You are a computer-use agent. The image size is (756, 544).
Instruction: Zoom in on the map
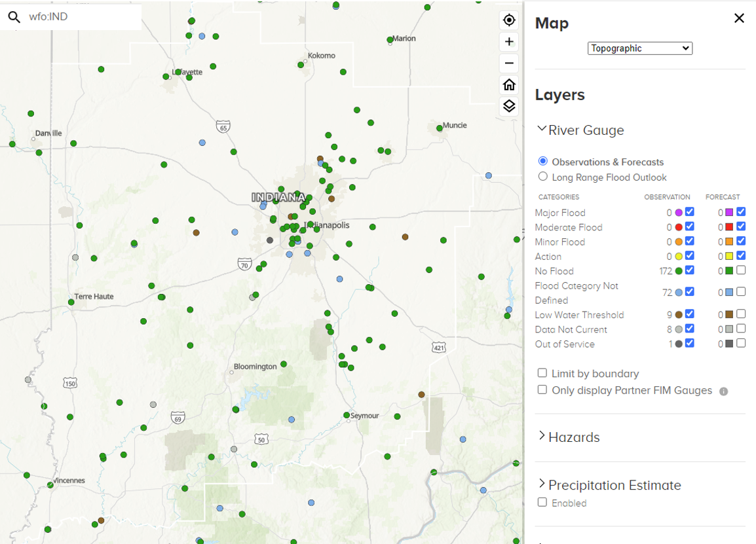(x=509, y=42)
